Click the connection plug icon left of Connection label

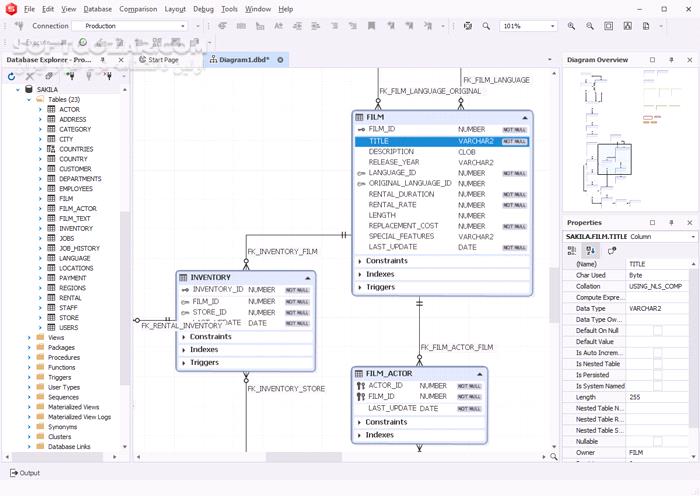click(x=18, y=26)
